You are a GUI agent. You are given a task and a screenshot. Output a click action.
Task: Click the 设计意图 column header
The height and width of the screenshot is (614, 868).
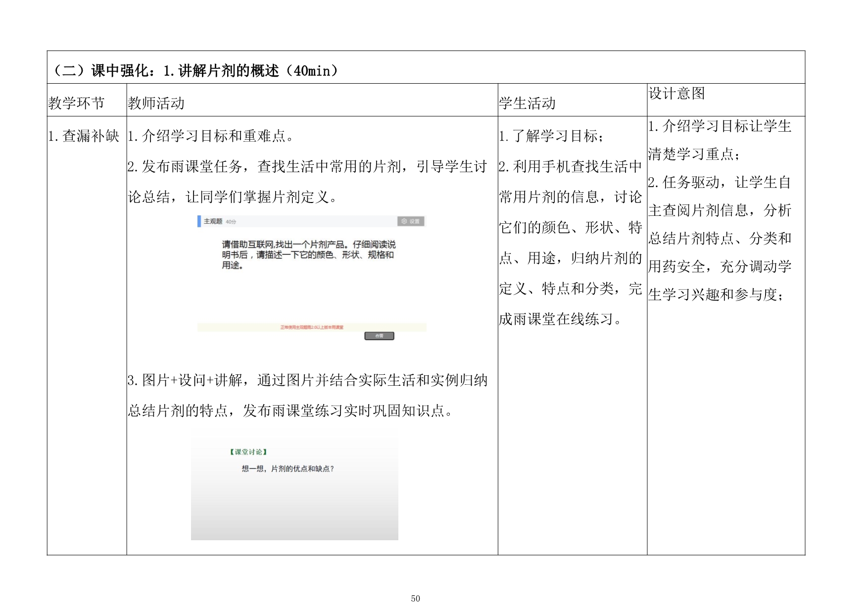(x=676, y=93)
